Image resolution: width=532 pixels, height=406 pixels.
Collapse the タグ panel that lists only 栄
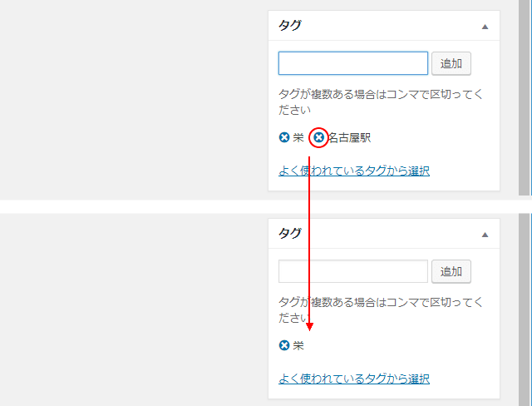(x=485, y=235)
